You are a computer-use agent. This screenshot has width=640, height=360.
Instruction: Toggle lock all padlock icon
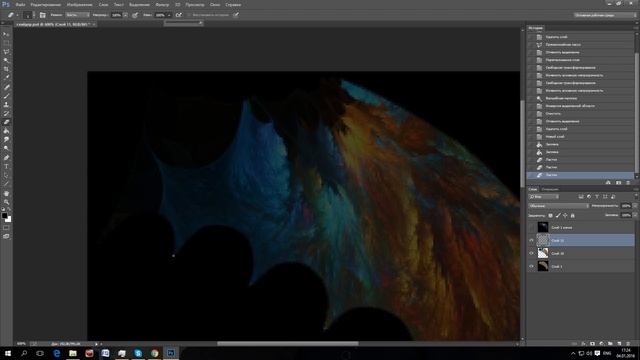click(572, 215)
